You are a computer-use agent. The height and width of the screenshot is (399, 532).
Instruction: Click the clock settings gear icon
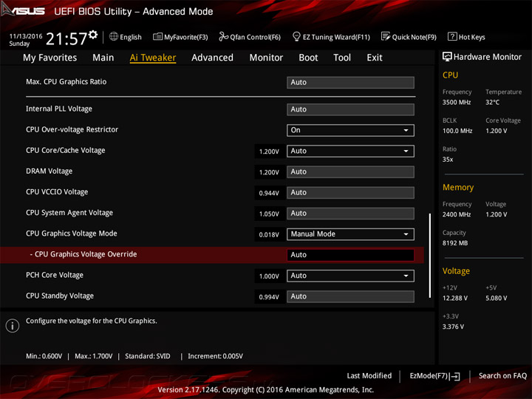tap(93, 34)
